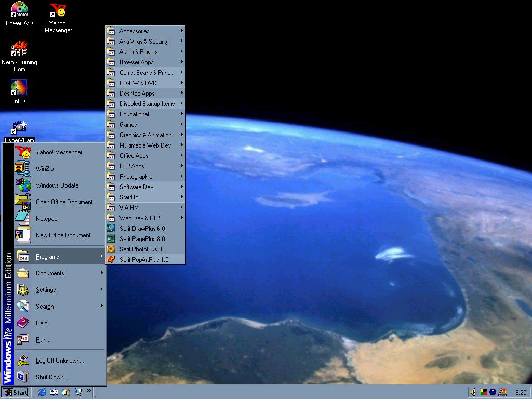Open the P2P Apps program group
The height and width of the screenshot is (399, 532).
[145, 166]
